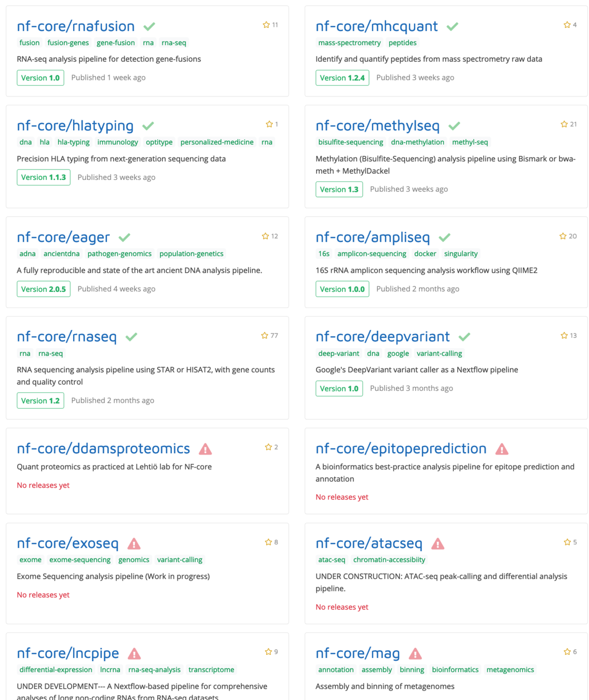
Task: Open the nf-core/methylseq pipeline link
Action: tap(378, 126)
